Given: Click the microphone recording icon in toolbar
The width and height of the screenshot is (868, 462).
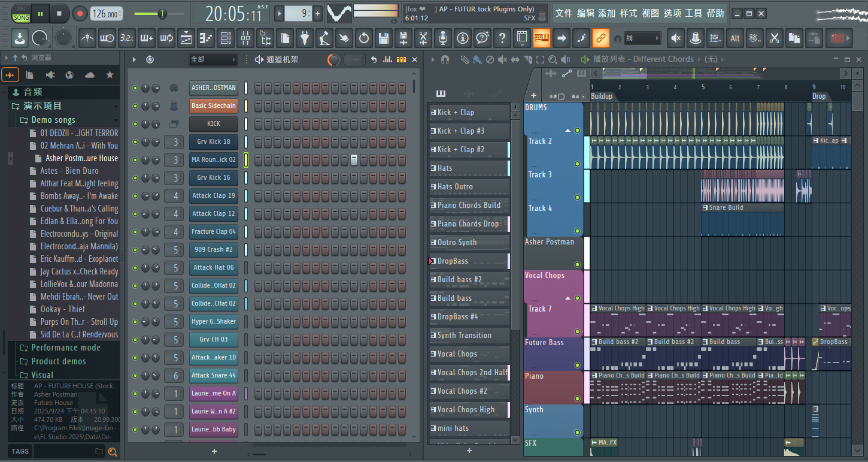Looking at the screenshot, I should 442,38.
